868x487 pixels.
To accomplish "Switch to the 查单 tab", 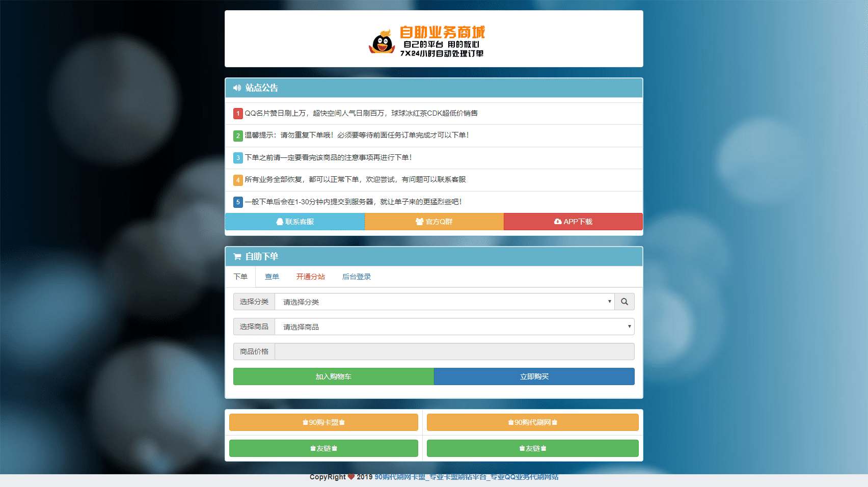I will coord(272,277).
